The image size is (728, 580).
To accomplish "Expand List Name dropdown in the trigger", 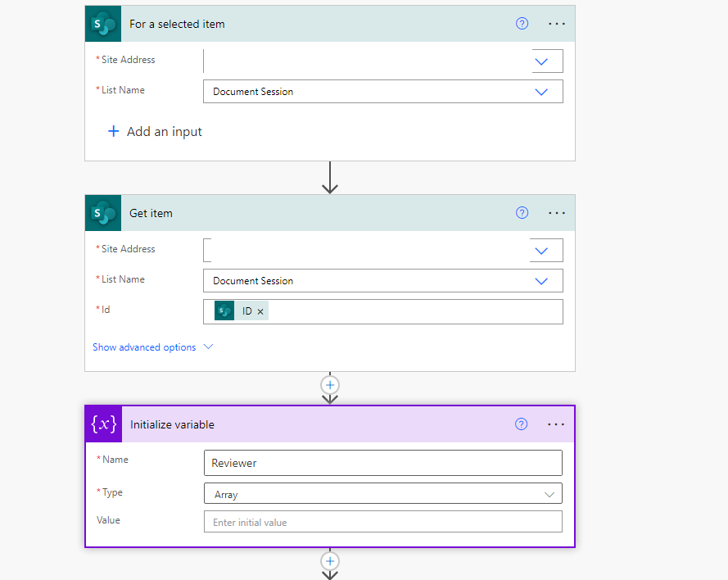I will (541, 92).
